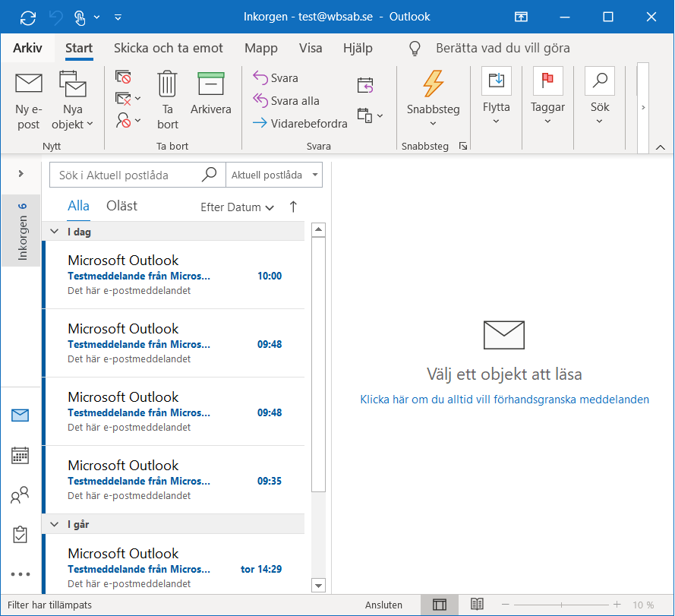Open the Tasks clipboard icon in sidebar
Screen dimensions: 675x616
pyautogui.click(x=21, y=535)
